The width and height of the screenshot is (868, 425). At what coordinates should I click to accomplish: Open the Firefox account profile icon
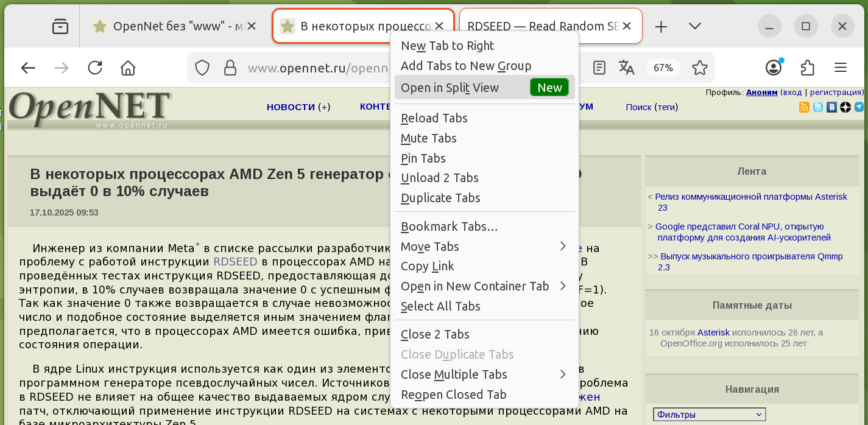tap(774, 68)
